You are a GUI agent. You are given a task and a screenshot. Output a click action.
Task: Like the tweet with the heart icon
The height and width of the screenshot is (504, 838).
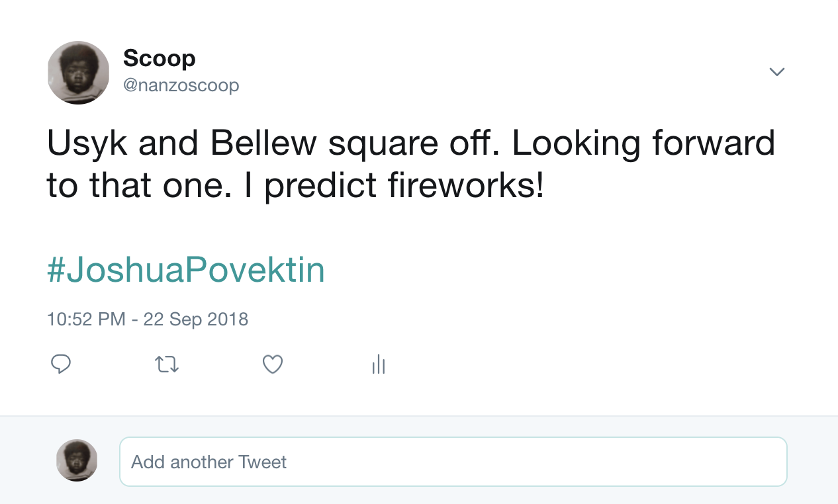point(273,364)
